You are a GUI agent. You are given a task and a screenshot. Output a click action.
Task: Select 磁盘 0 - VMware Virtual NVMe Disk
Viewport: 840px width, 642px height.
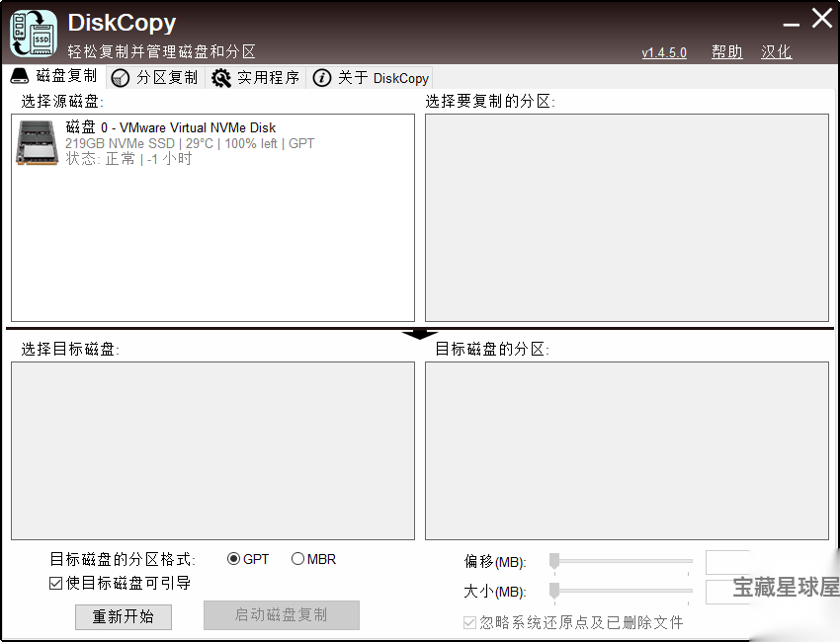coord(212,143)
